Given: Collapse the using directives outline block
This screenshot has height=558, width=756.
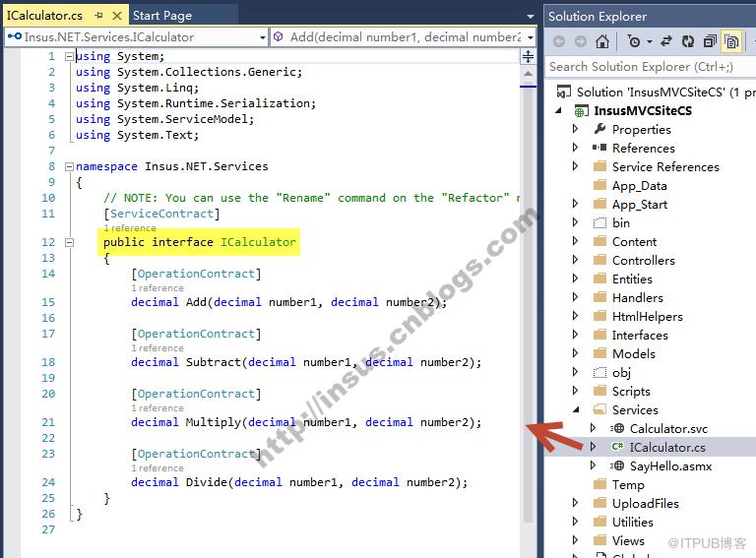Looking at the screenshot, I should (70, 56).
